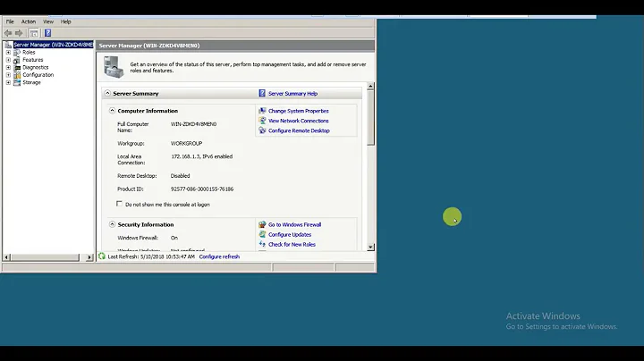Expand the Configuration tree node
644x361 pixels.
point(8,75)
